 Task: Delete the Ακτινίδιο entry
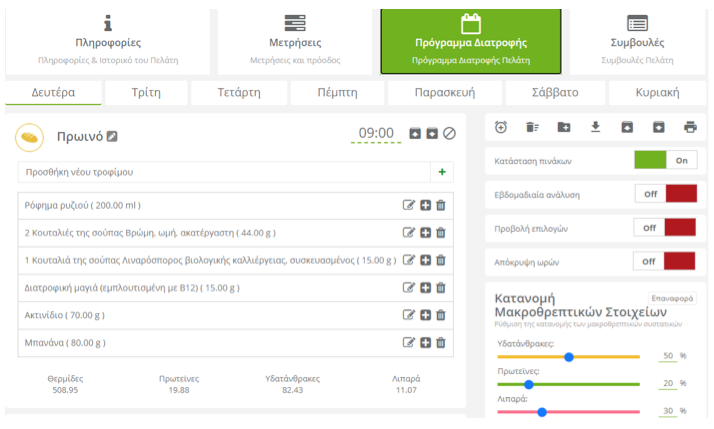441,315
